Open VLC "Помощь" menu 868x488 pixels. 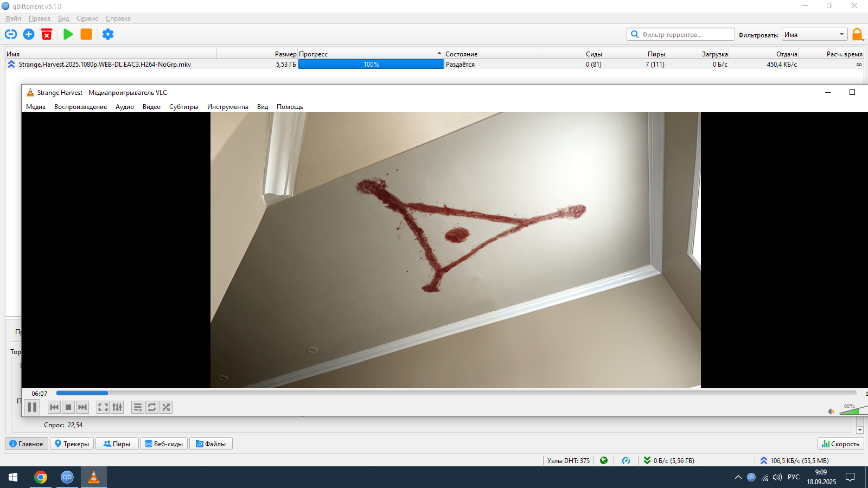(x=290, y=107)
